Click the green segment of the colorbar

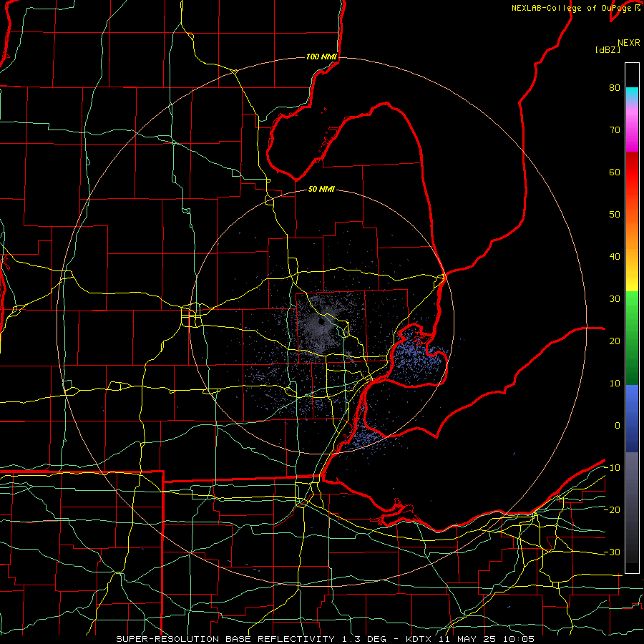632,338
